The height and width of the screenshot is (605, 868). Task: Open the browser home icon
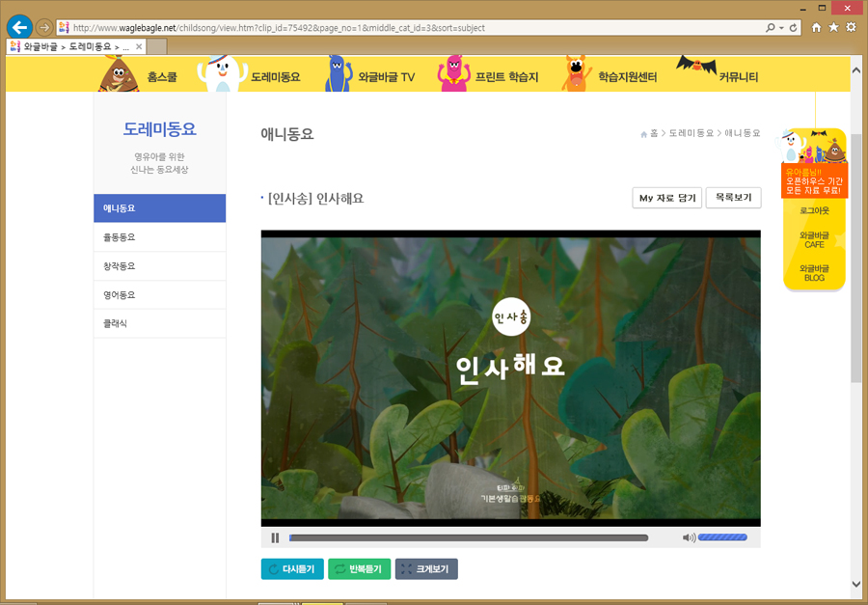(816, 27)
